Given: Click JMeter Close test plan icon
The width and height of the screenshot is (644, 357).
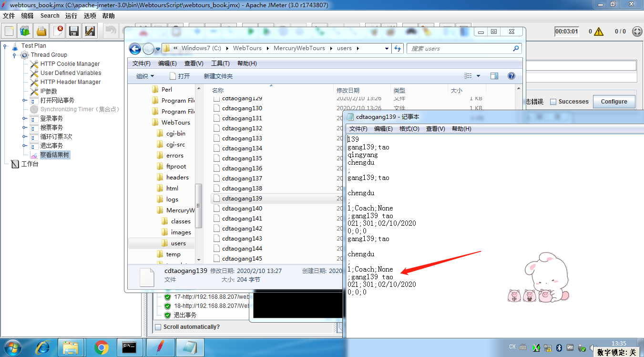Looking at the screenshot, I should [x=58, y=31].
